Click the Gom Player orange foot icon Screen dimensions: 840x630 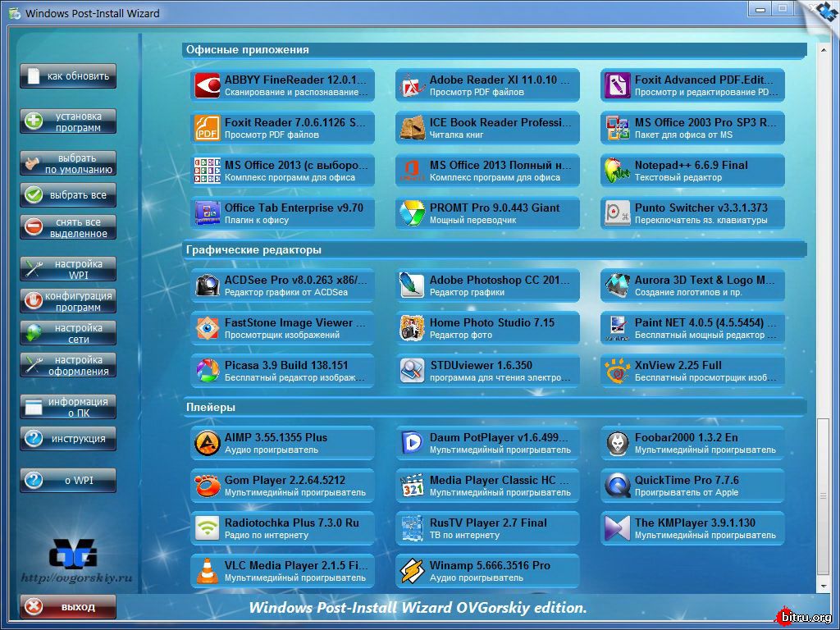(x=207, y=486)
